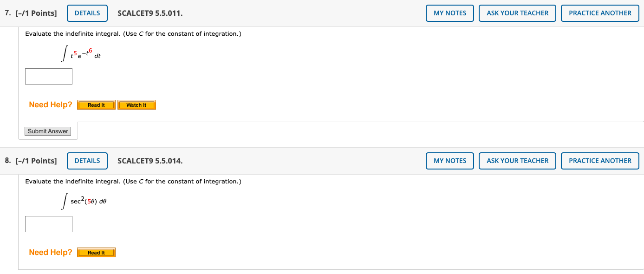
Task: Click Need Help? text in question 7
Action: (51, 105)
